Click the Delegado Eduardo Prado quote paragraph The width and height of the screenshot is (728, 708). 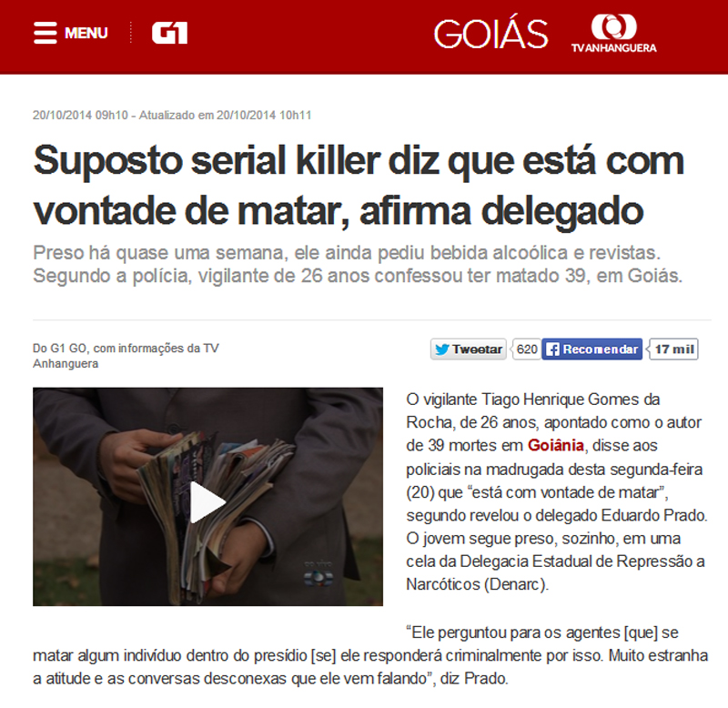(x=370, y=655)
